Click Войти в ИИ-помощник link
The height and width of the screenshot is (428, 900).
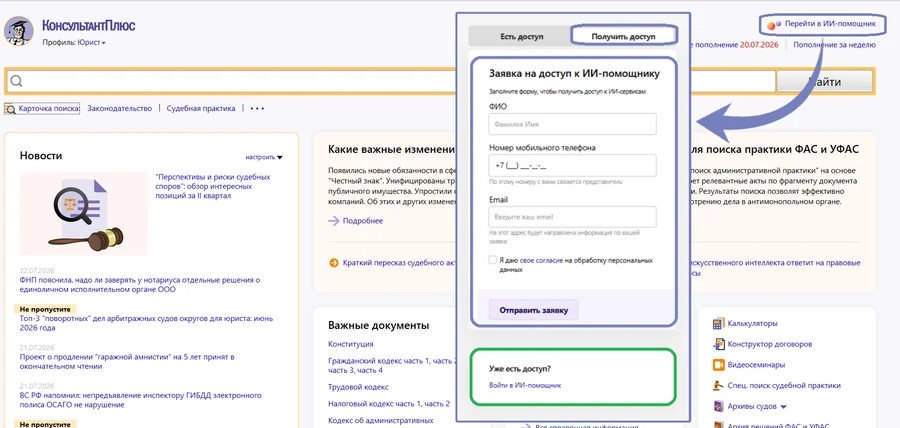pyautogui.click(x=525, y=385)
